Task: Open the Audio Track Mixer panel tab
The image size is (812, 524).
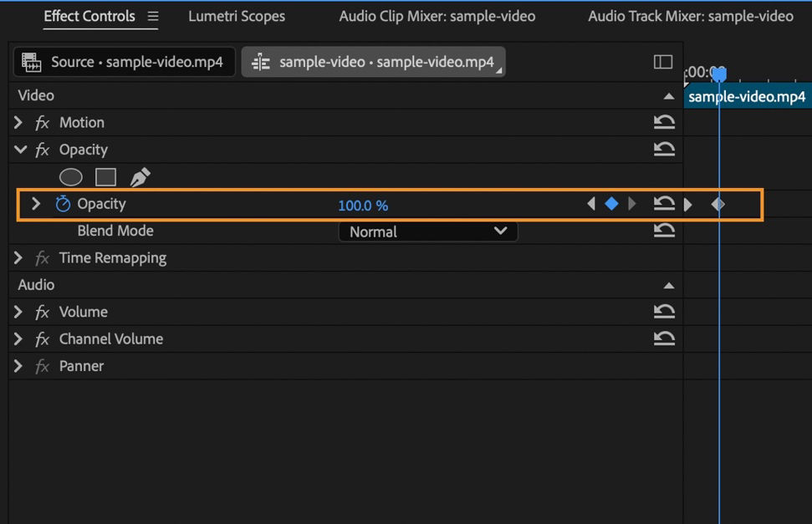Action: click(690, 16)
